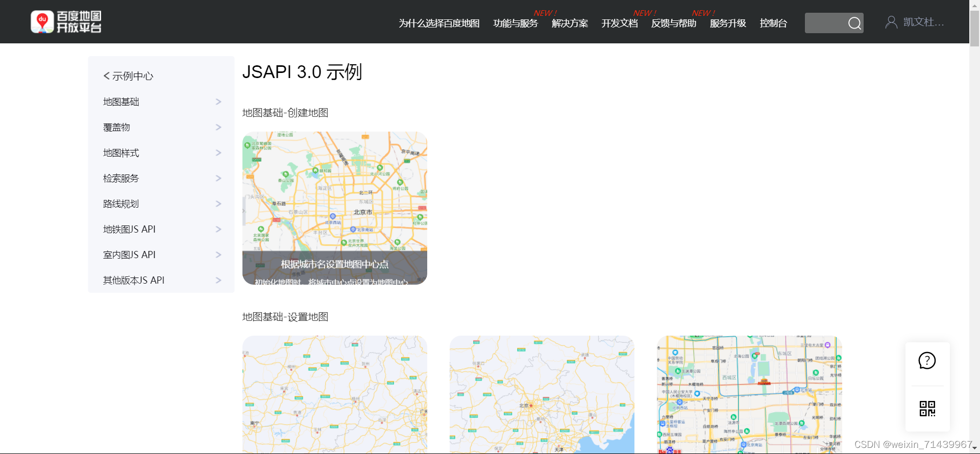Open 为什么选择百度地图 menu

point(439,23)
